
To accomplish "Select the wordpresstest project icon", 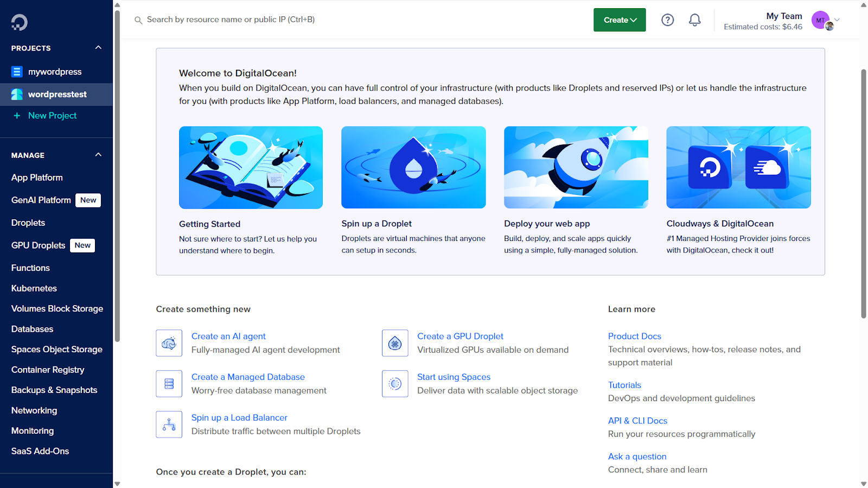I will [x=17, y=94].
